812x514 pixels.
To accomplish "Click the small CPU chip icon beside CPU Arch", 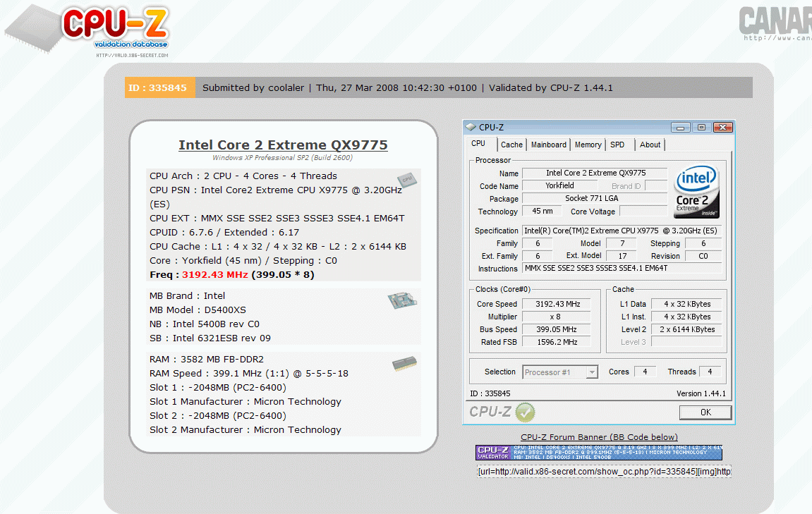I will click(407, 179).
